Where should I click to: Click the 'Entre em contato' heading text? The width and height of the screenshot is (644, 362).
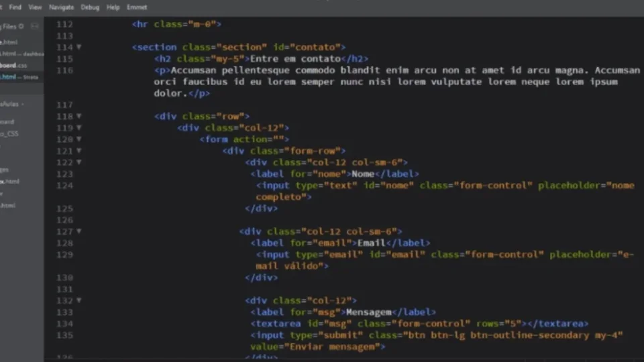point(295,59)
